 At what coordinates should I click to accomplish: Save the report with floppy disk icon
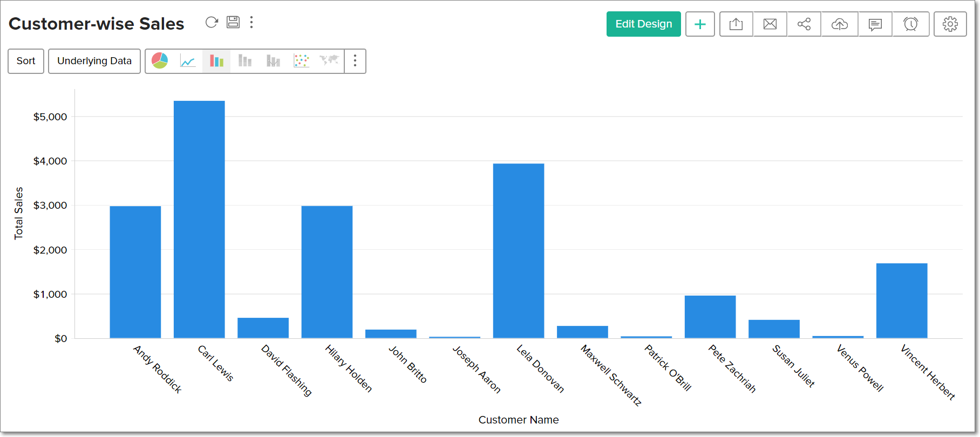[233, 22]
